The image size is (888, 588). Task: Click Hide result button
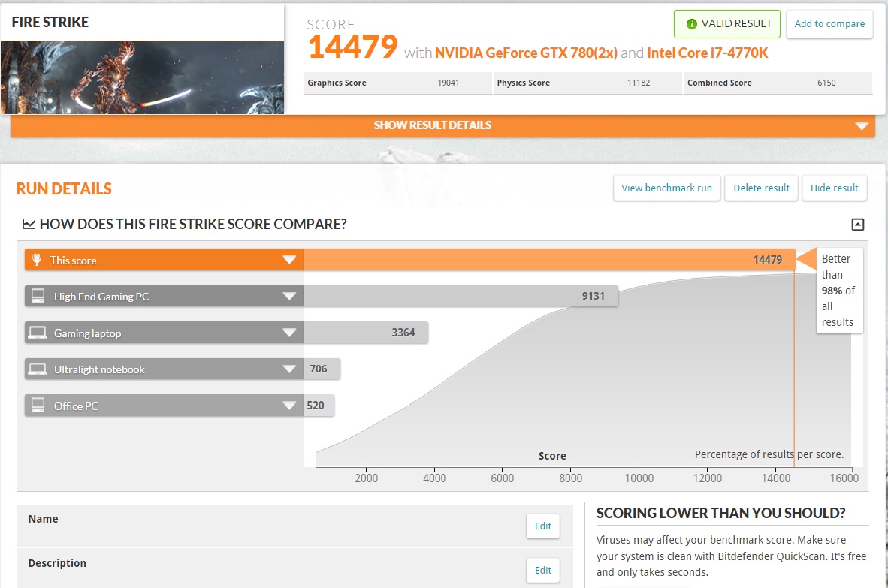point(834,188)
